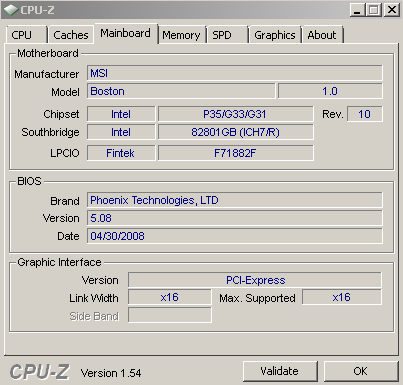Click the empty Side Band field
This screenshot has width=403, height=385.
pyautogui.click(x=170, y=315)
